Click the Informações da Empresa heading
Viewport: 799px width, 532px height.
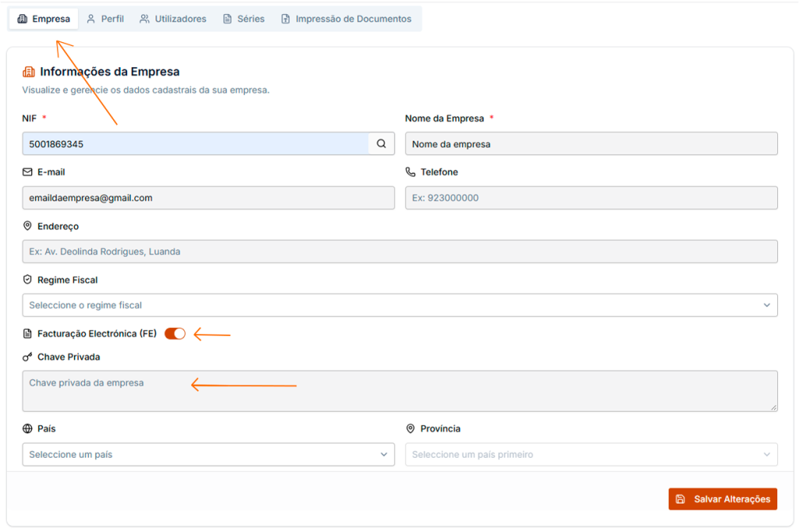pyautogui.click(x=109, y=72)
